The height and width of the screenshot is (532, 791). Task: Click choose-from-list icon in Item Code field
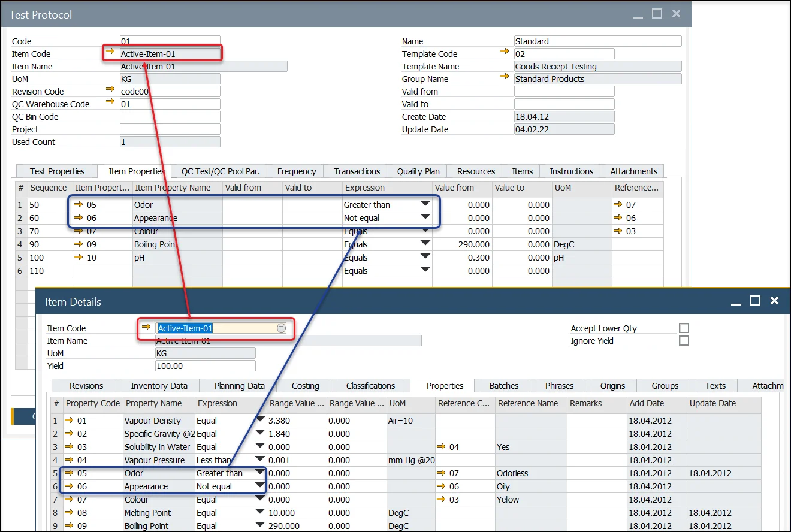coord(281,328)
